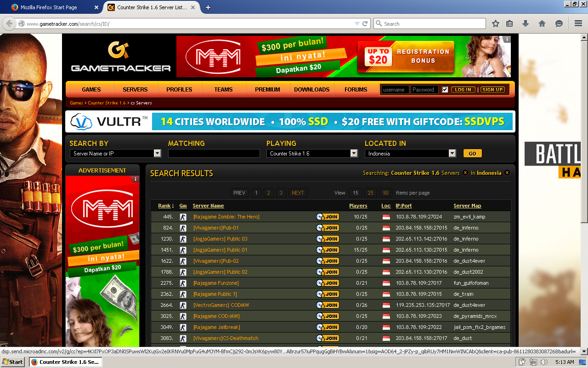Open a new tab with plus icon
Image resolution: width=588 pixels, height=368 pixels.
coord(208,7)
